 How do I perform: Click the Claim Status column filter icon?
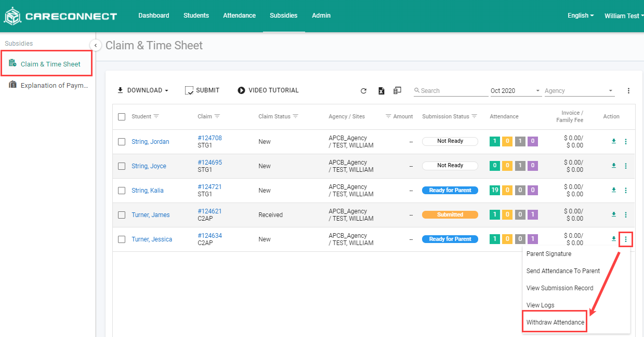pos(296,116)
